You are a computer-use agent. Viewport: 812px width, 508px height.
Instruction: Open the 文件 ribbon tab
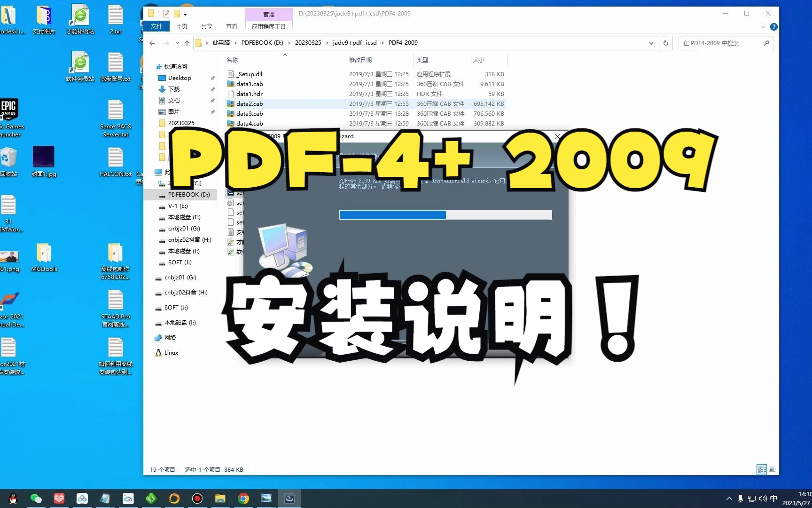(156, 26)
